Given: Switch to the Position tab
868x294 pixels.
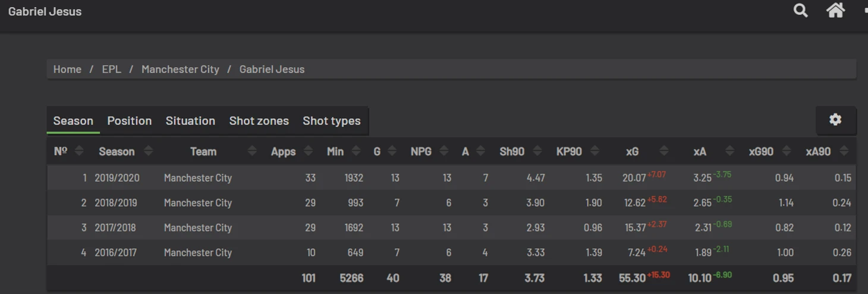Looking at the screenshot, I should [x=129, y=121].
